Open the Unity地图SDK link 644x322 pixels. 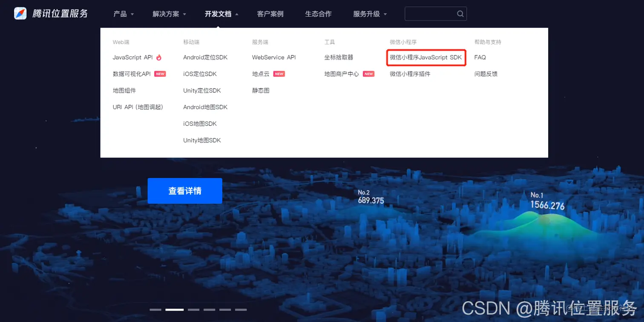[202, 140]
